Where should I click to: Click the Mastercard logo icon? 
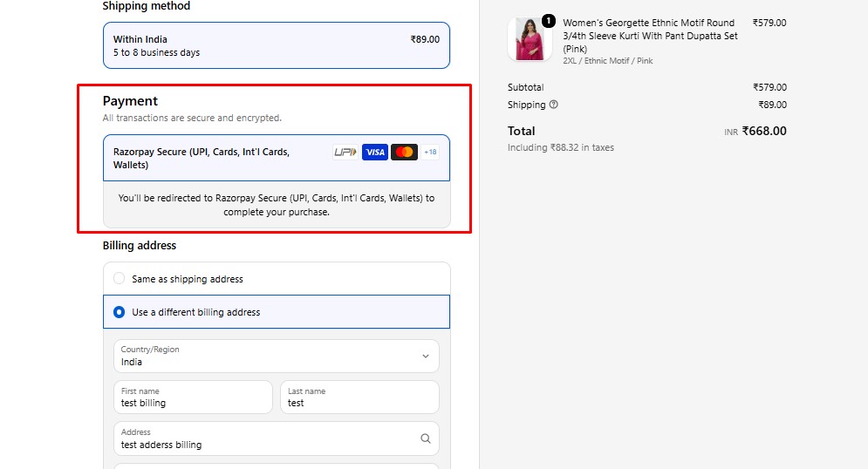click(x=404, y=152)
